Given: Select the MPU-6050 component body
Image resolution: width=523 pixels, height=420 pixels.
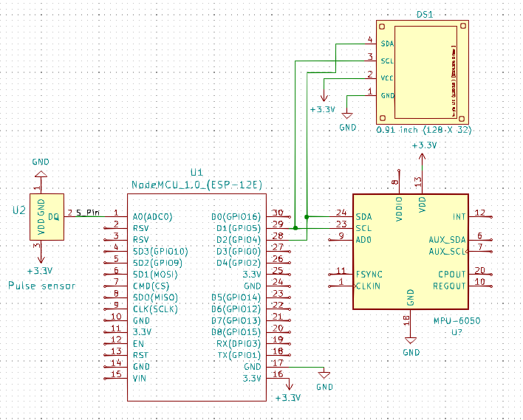Looking at the screenshot, I should tap(411, 251).
